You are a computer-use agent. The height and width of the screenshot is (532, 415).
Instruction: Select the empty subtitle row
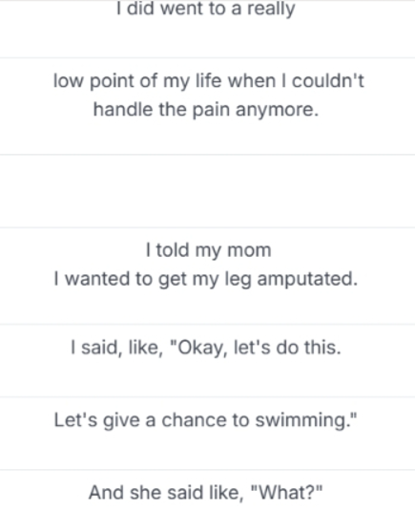click(207, 191)
